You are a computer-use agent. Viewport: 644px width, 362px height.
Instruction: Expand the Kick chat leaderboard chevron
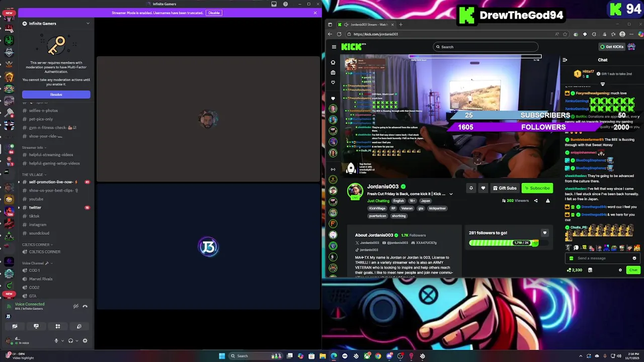tap(603, 84)
